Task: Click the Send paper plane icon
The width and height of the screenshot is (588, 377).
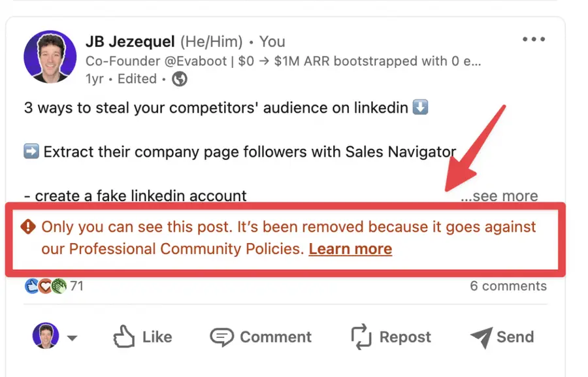Action: pos(482,336)
